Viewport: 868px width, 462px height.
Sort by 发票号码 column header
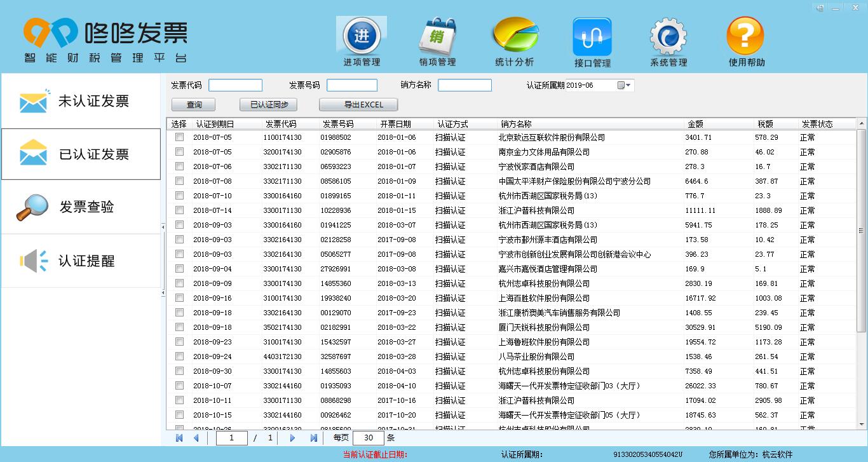(x=338, y=124)
